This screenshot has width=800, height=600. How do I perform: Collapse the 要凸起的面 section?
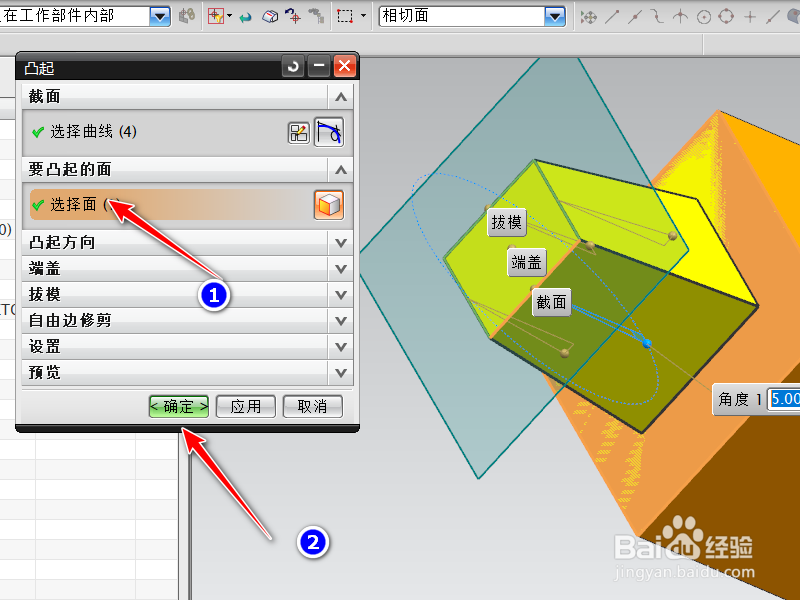(x=341, y=170)
